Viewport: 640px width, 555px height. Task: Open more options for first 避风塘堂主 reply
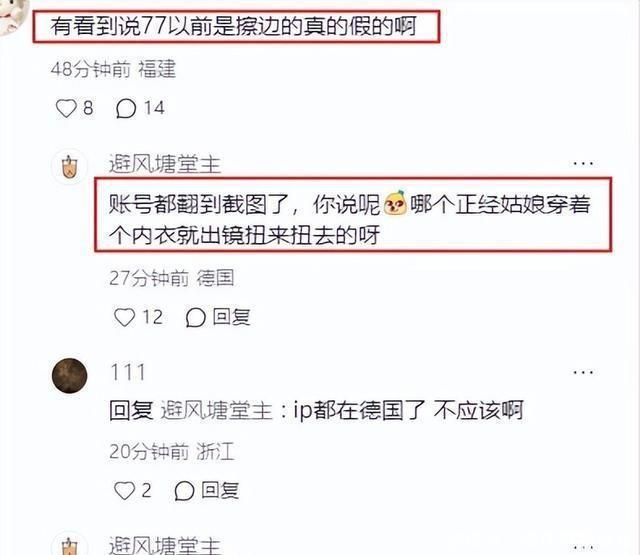click(x=583, y=164)
